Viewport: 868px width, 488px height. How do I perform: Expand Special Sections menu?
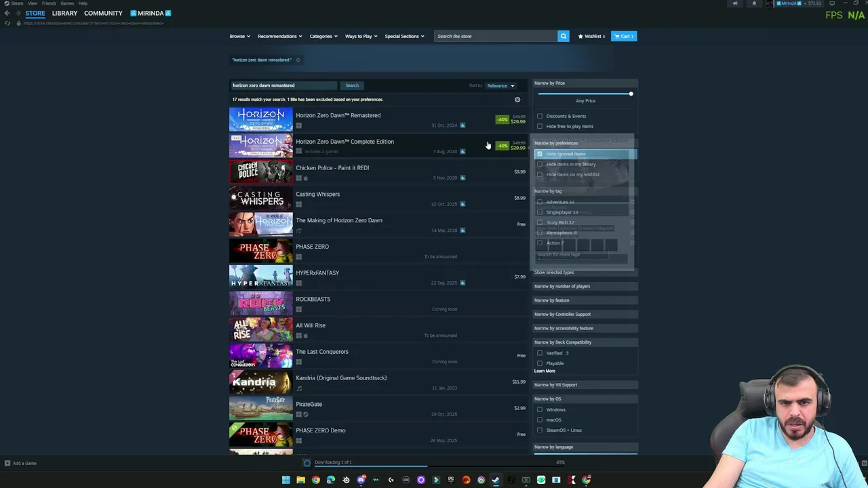(404, 36)
